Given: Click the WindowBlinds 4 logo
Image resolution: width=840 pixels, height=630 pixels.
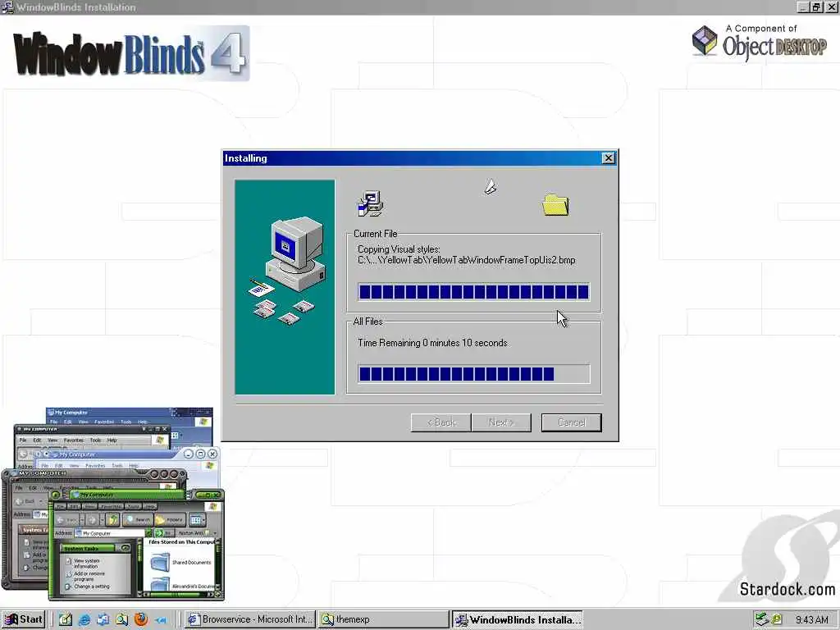Looking at the screenshot, I should (130, 53).
